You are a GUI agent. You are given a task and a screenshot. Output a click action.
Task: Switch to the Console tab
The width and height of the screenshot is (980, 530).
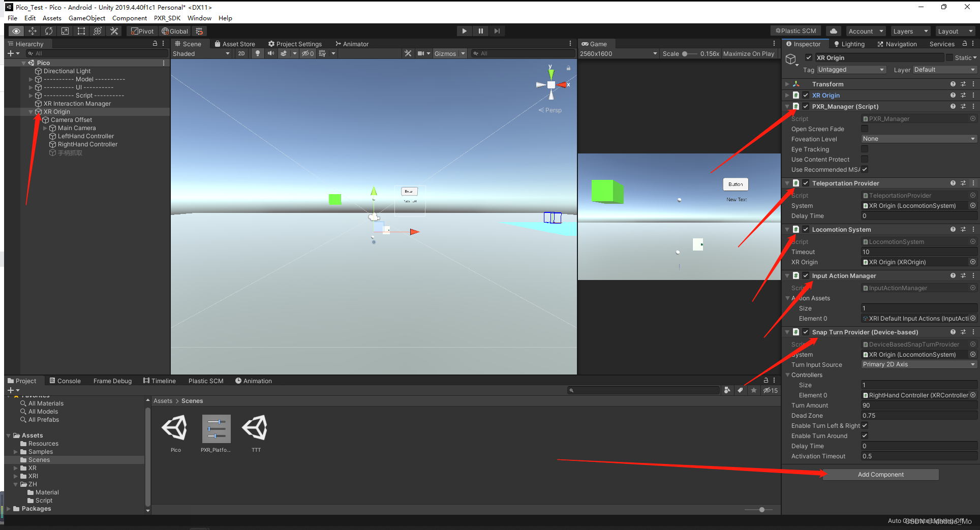pyautogui.click(x=65, y=381)
